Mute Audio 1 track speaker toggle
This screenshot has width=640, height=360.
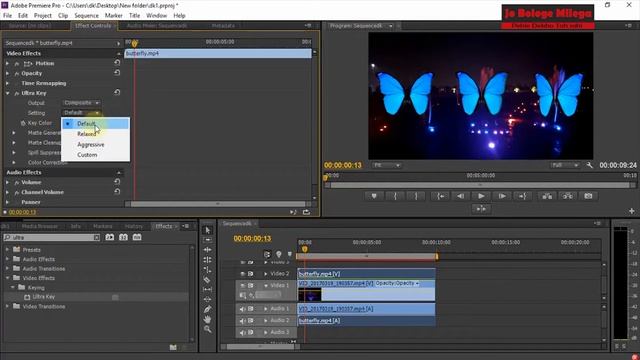click(x=242, y=309)
